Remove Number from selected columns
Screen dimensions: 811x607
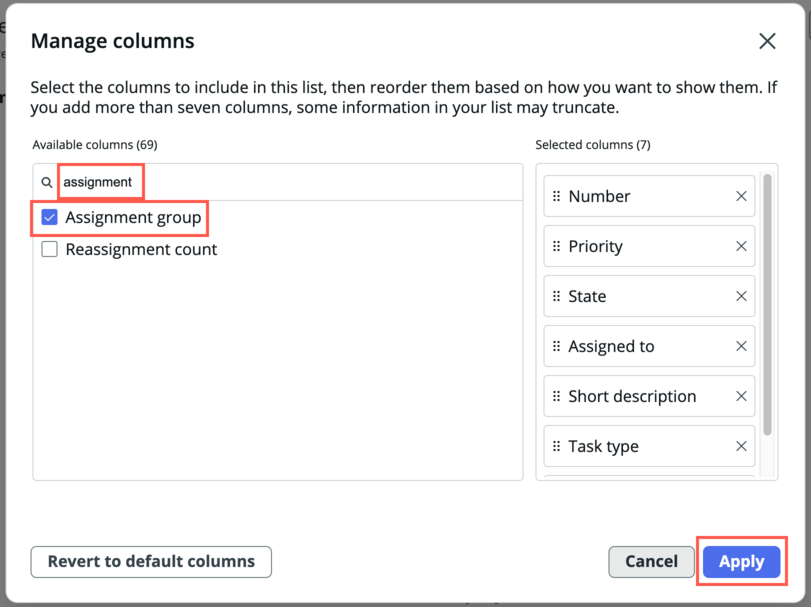tap(741, 196)
